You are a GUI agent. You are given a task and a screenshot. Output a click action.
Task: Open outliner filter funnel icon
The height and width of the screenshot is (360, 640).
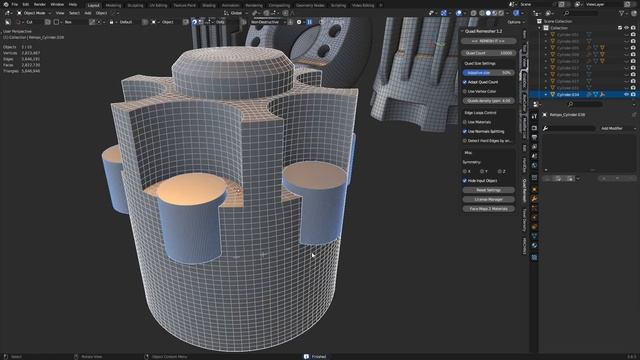click(622, 13)
